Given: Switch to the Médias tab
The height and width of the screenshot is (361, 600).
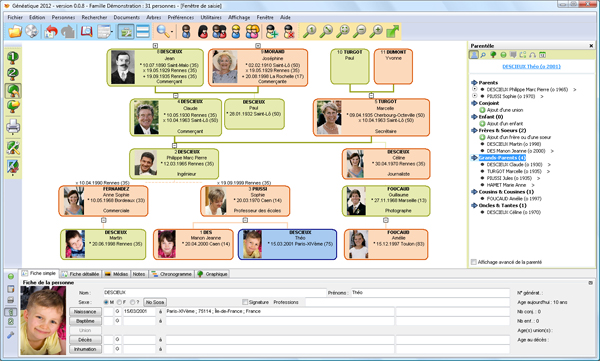Looking at the screenshot, I should pos(116,274).
